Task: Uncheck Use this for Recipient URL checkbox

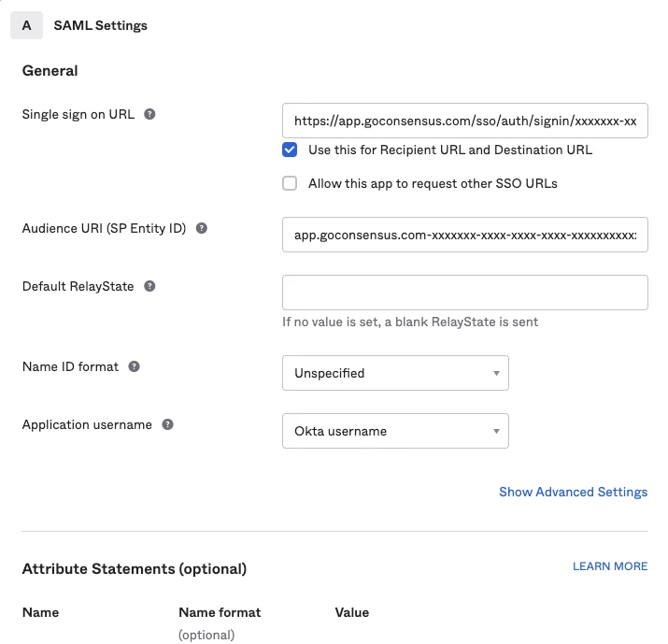Action: (291, 150)
